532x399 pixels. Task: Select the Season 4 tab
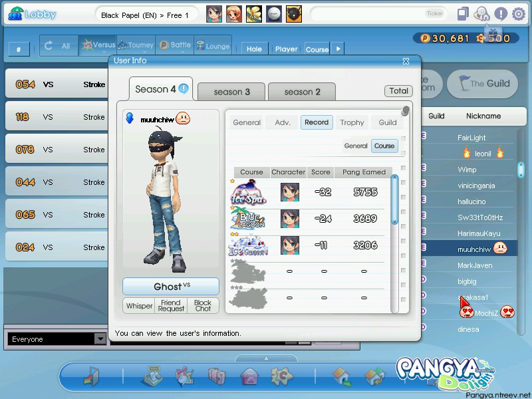pos(161,89)
